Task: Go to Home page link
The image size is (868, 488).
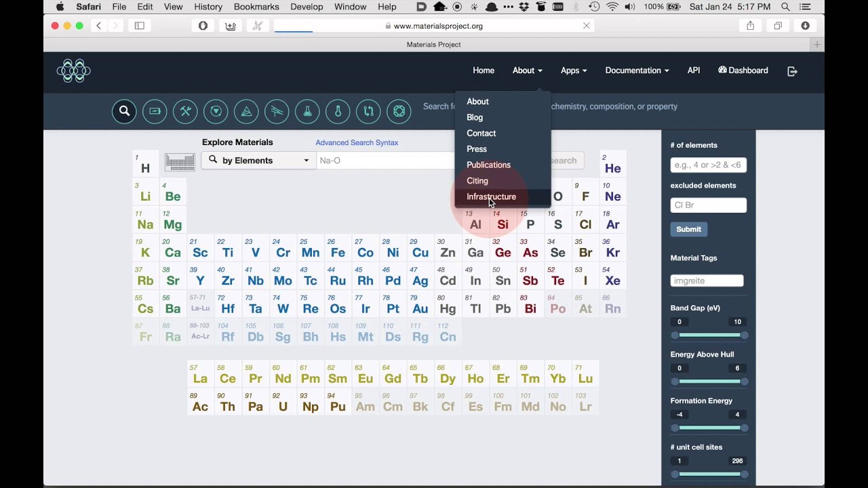Action: (x=484, y=70)
